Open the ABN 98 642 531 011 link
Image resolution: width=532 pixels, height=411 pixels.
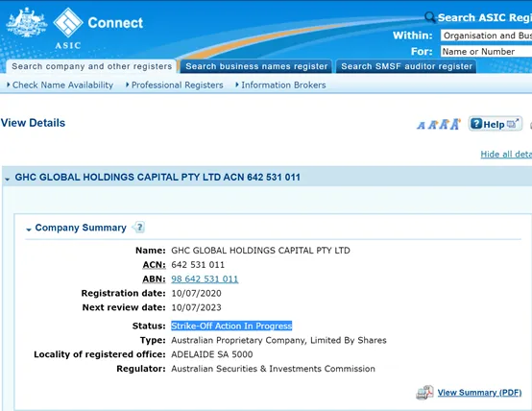(x=205, y=279)
